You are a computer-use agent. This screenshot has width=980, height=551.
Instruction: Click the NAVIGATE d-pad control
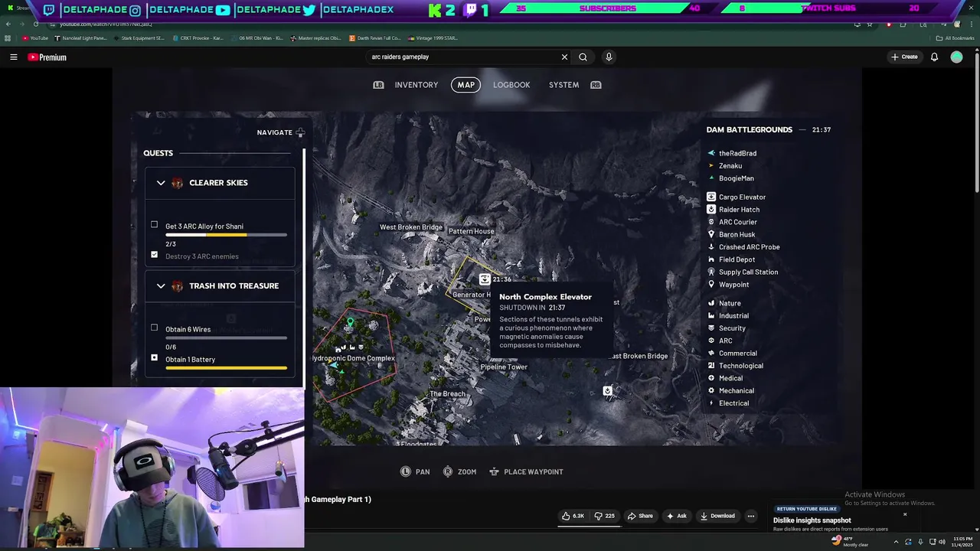point(300,132)
